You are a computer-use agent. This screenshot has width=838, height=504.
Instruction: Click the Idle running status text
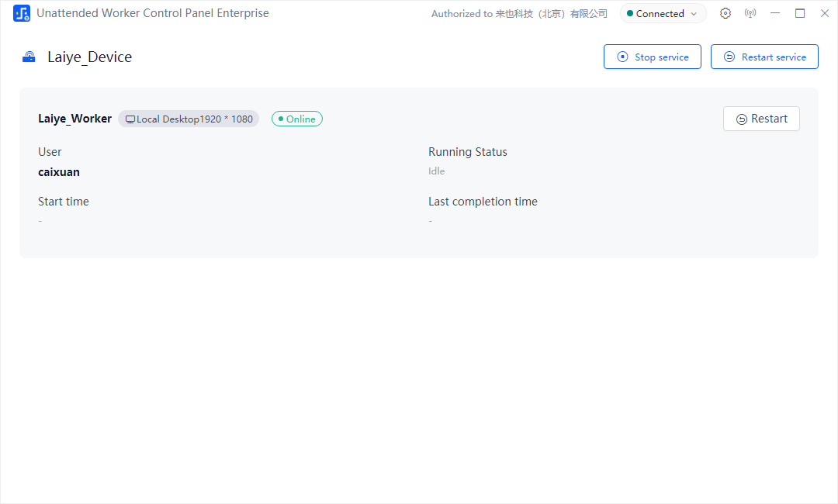click(x=436, y=171)
